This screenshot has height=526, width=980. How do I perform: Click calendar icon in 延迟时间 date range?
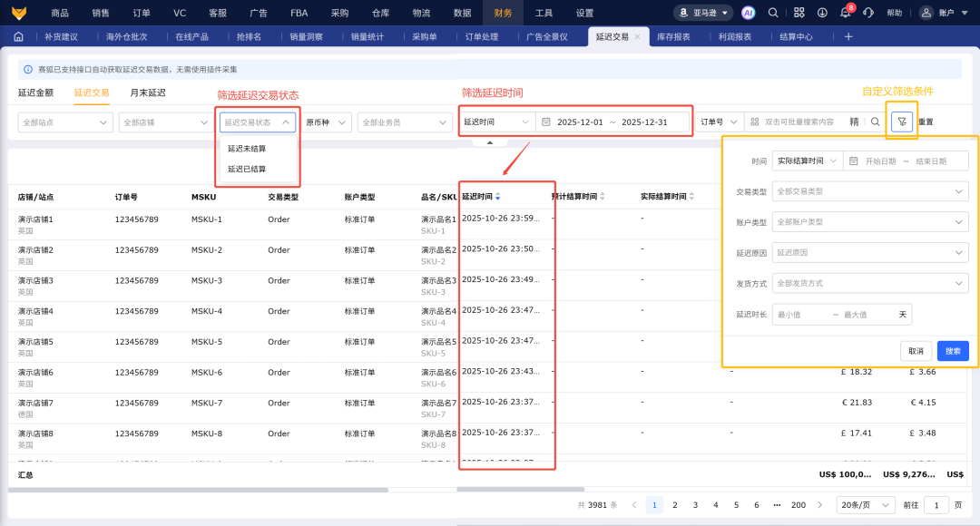coord(545,122)
